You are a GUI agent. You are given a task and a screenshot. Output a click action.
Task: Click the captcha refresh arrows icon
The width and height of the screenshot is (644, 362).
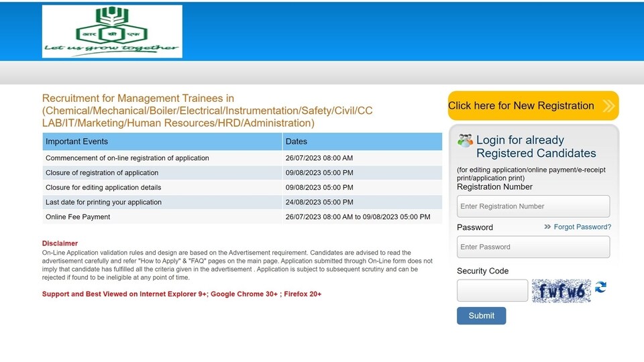(600, 286)
